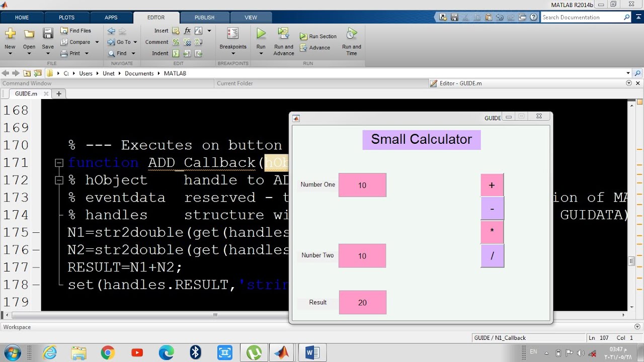Click Find in the Navigate group
This screenshot has width=644, height=362.
(x=117, y=53)
